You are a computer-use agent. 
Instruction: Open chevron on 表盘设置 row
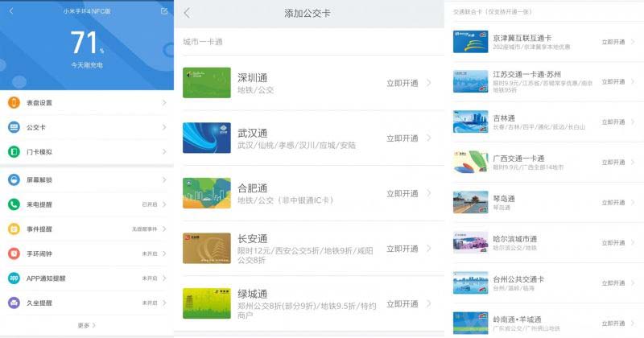(x=164, y=103)
